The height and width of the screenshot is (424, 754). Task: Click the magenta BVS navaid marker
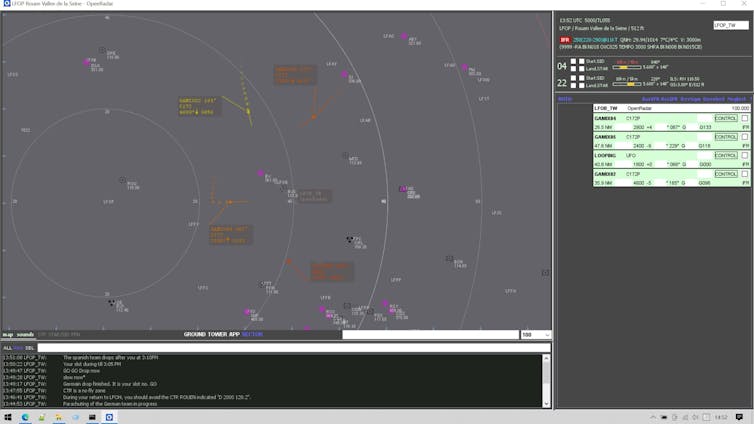click(x=89, y=62)
